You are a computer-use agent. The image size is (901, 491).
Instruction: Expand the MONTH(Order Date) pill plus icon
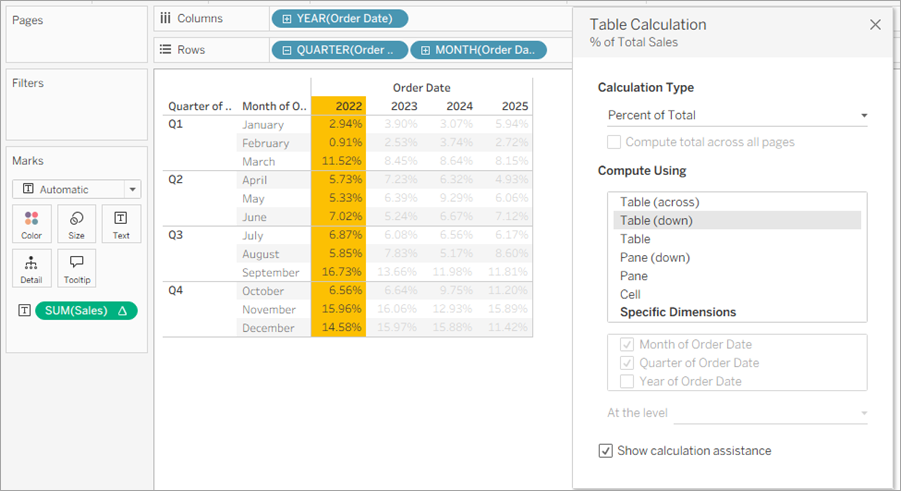click(425, 50)
